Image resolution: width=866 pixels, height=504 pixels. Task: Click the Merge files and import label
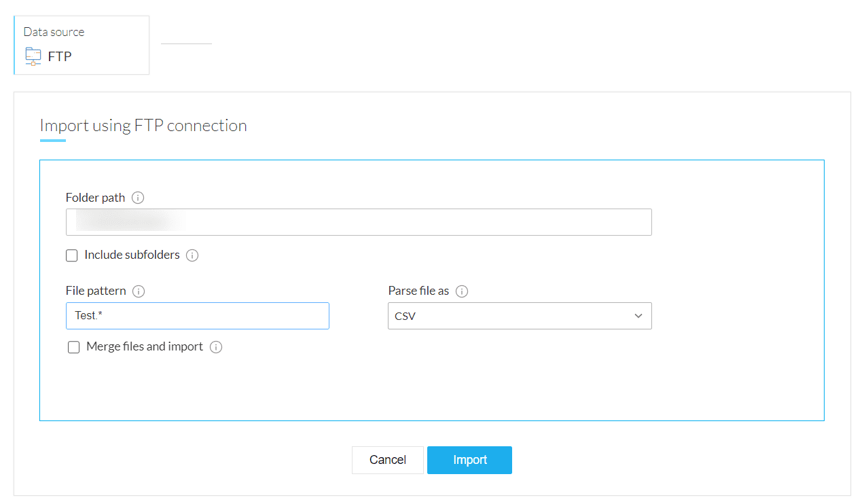(x=145, y=346)
